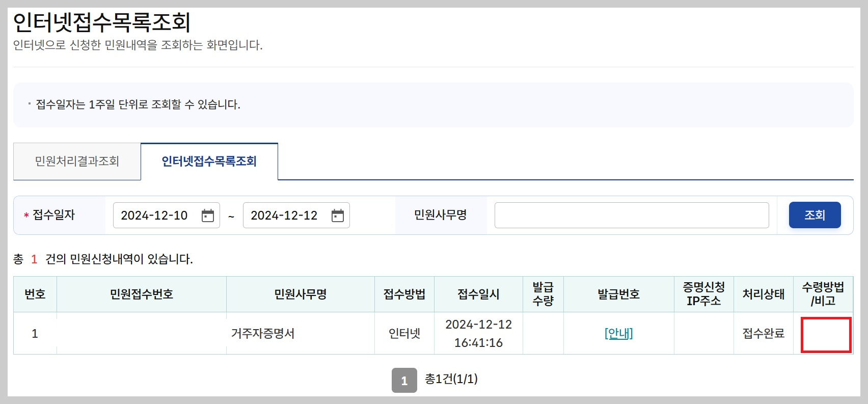Click the red-highlighted 수령방법/비고 cell
868x404 pixels.
pyautogui.click(x=823, y=335)
